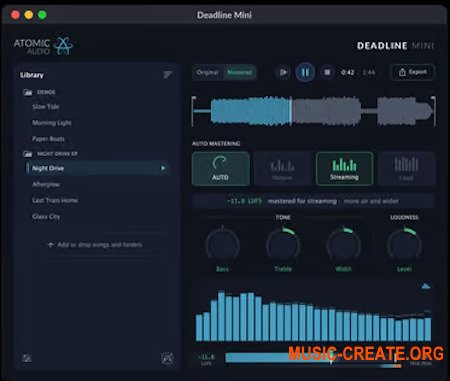450x381 pixels.
Task: Click the TONE section label
Action: [283, 217]
